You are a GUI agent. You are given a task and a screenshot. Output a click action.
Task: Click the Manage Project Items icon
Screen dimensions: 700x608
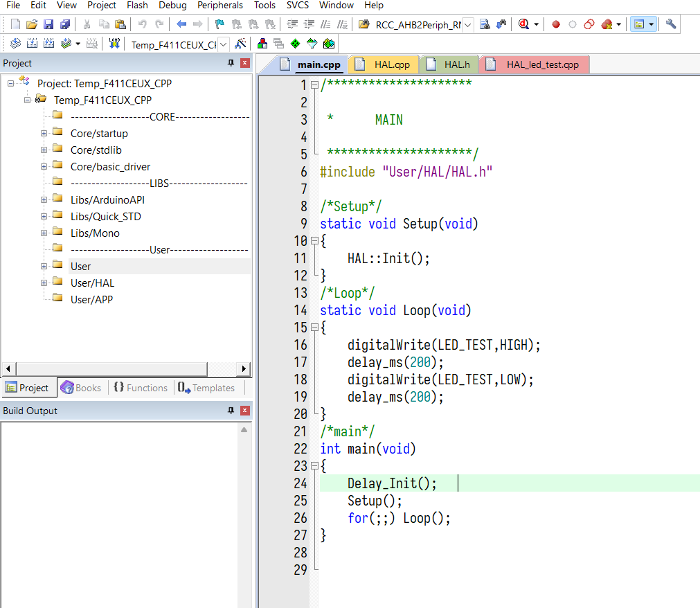coord(262,44)
